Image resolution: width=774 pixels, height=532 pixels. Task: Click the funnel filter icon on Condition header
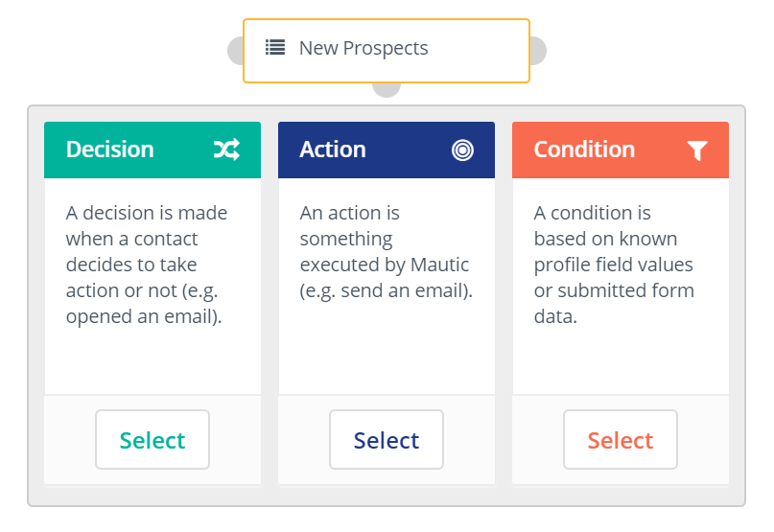click(x=697, y=150)
